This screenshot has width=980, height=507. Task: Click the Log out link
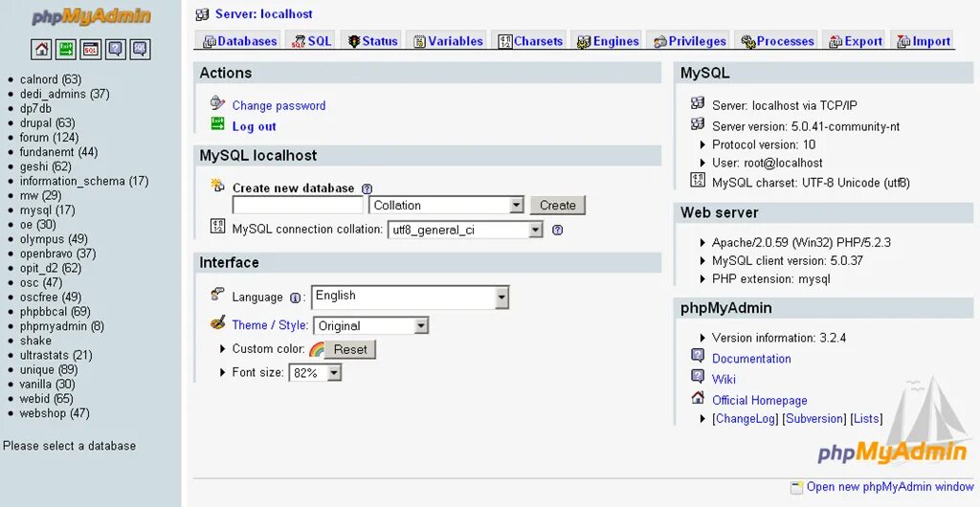click(254, 126)
